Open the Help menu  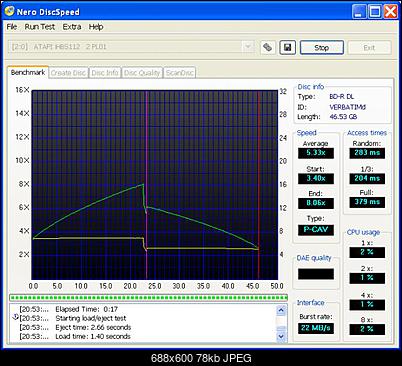(96, 27)
